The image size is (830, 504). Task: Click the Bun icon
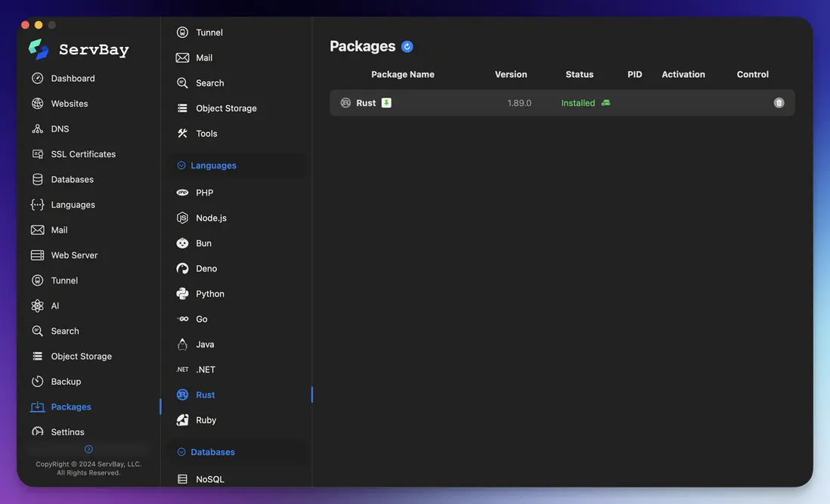183,243
